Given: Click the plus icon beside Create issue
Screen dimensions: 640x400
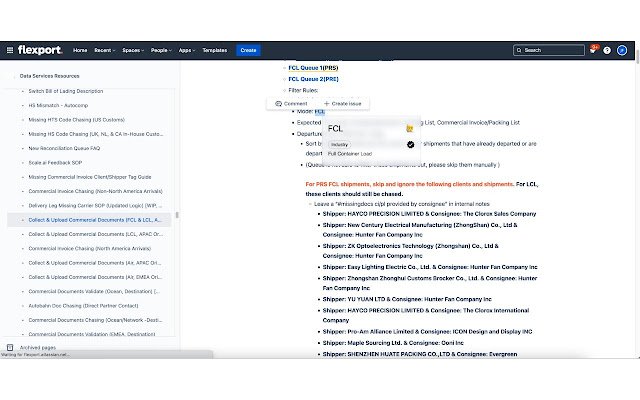Looking at the screenshot, I should pyautogui.click(x=327, y=104).
